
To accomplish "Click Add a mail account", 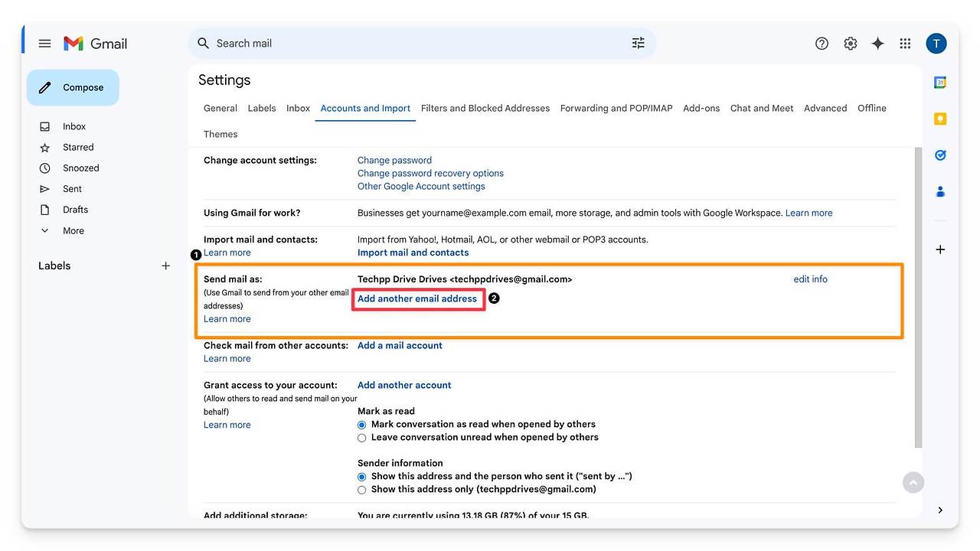I will pyautogui.click(x=400, y=345).
